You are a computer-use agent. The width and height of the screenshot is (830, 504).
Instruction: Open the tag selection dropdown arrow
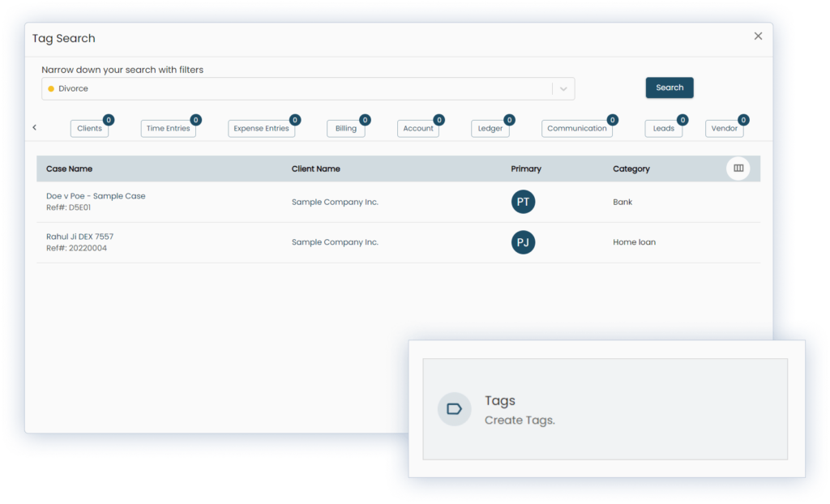point(563,88)
